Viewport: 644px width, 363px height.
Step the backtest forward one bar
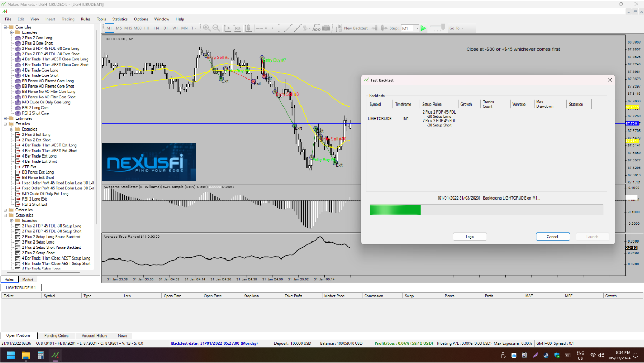[384, 28]
